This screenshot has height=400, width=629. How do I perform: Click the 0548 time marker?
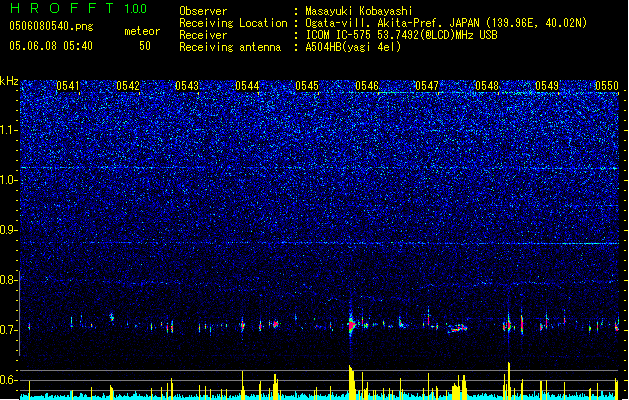487,86
